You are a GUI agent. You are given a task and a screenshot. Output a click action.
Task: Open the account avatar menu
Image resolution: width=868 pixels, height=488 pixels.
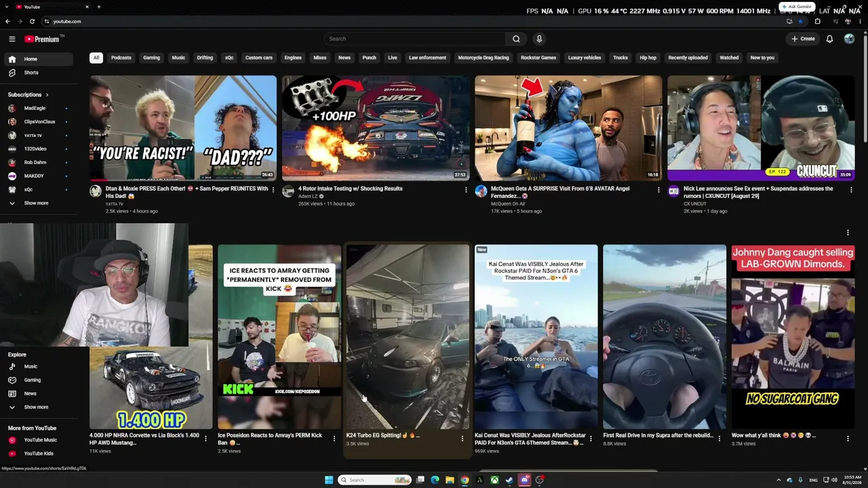(x=849, y=39)
